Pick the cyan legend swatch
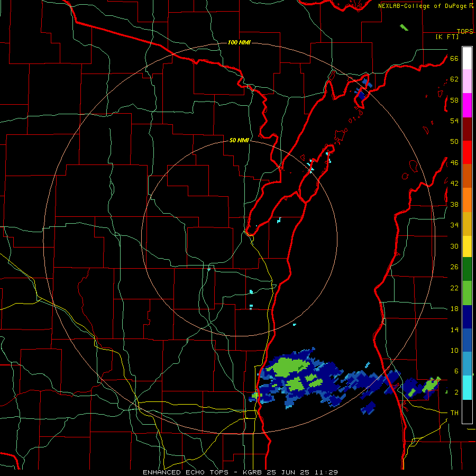 click(467, 387)
